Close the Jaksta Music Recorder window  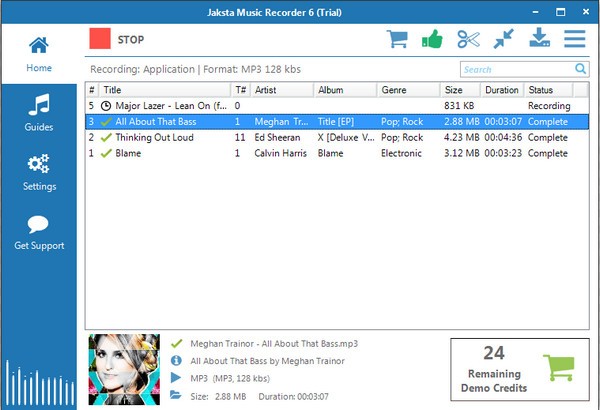586,12
